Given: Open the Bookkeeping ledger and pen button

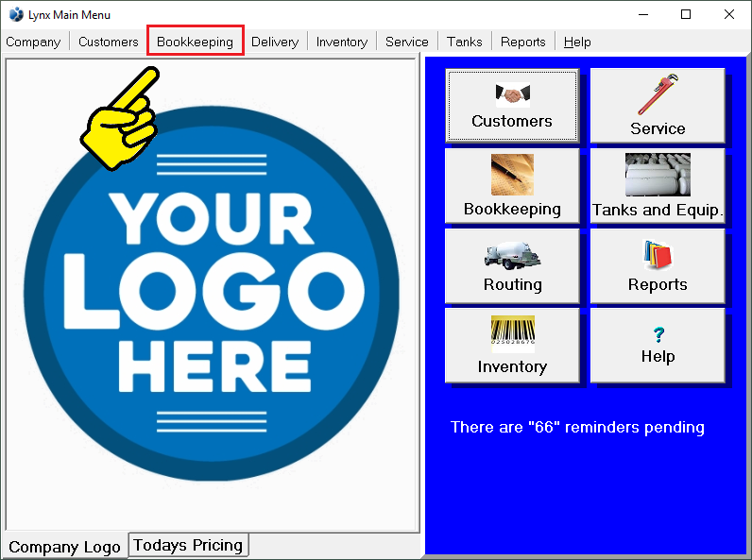Looking at the screenshot, I should (x=512, y=185).
